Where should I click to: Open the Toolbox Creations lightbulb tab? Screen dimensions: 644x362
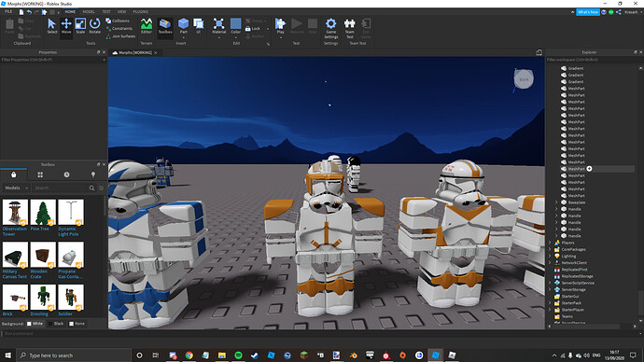pyautogui.click(x=93, y=174)
